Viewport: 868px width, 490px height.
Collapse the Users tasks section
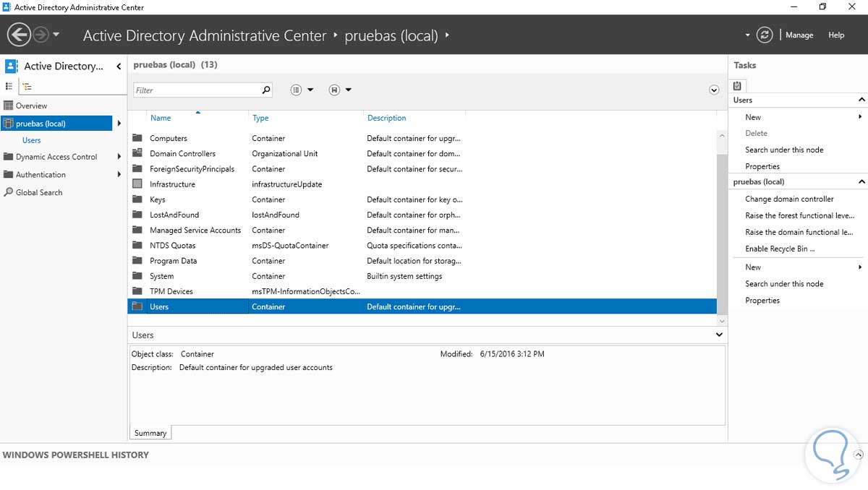tap(861, 100)
